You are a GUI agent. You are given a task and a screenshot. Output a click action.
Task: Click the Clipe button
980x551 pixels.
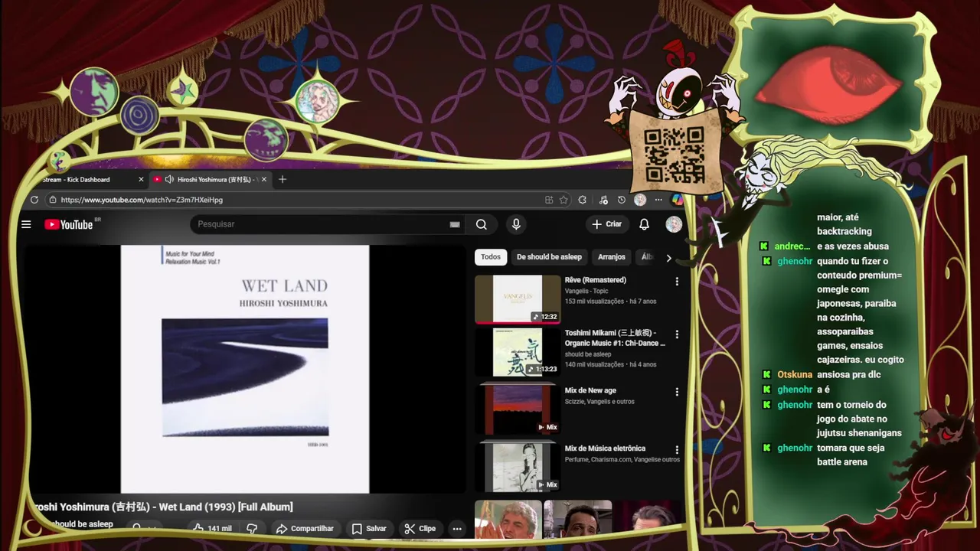click(420, 528)
